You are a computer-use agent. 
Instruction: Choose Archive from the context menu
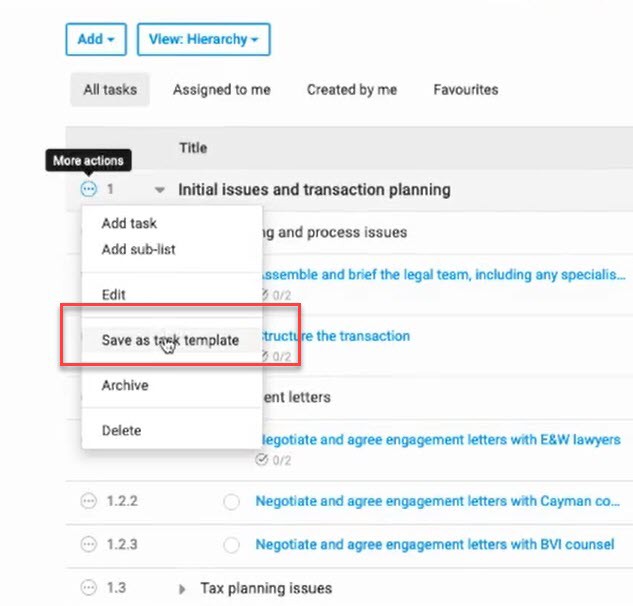pyautogui.click(x=125, y=385)
